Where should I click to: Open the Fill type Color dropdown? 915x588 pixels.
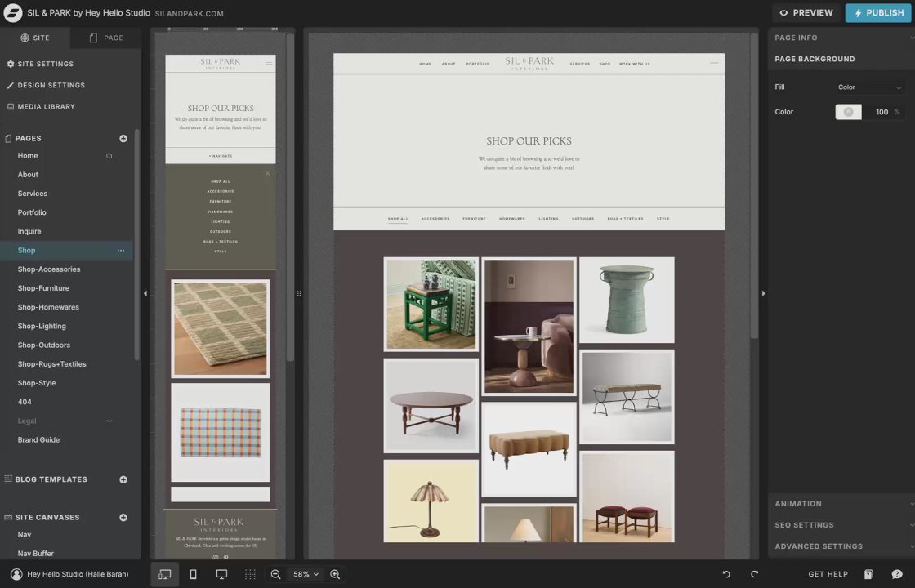pos(869,87)
